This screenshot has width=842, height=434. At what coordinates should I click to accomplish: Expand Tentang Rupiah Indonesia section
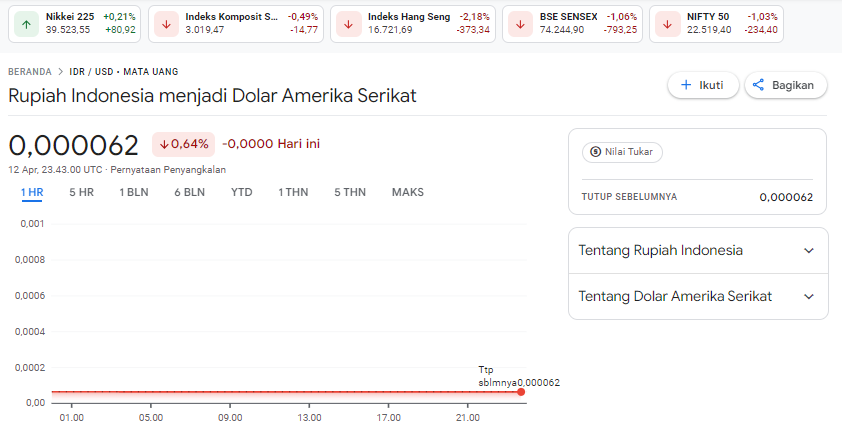tap(809, 251)
